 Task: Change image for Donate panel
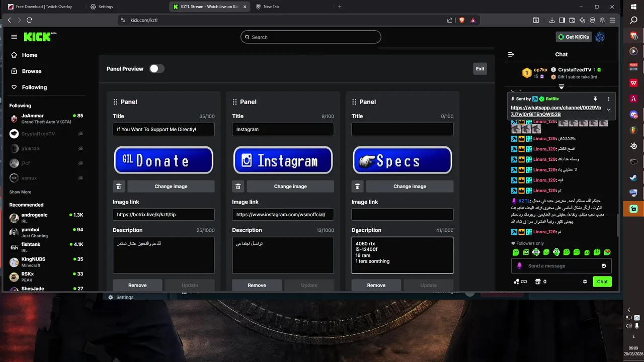coord(171,187)
